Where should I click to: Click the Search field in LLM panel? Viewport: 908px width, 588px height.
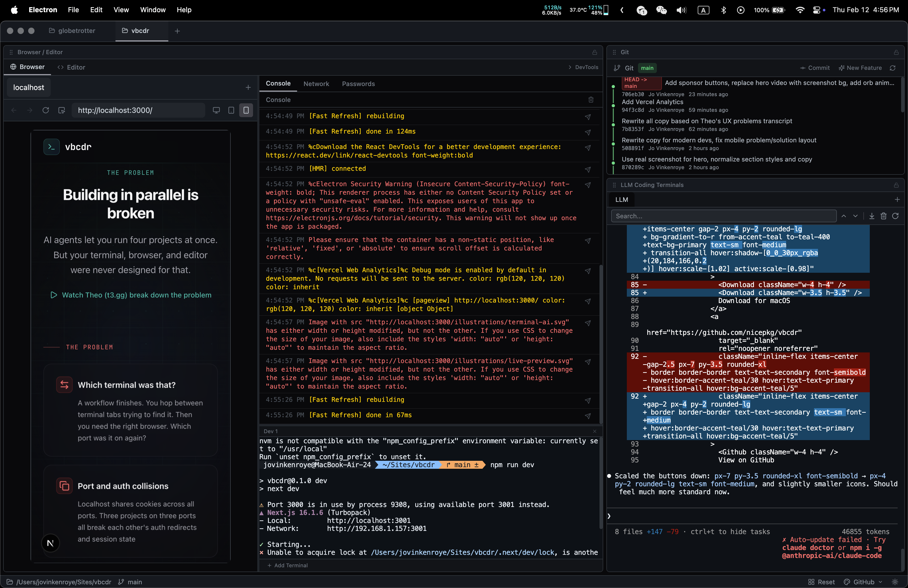pos(723,216)
